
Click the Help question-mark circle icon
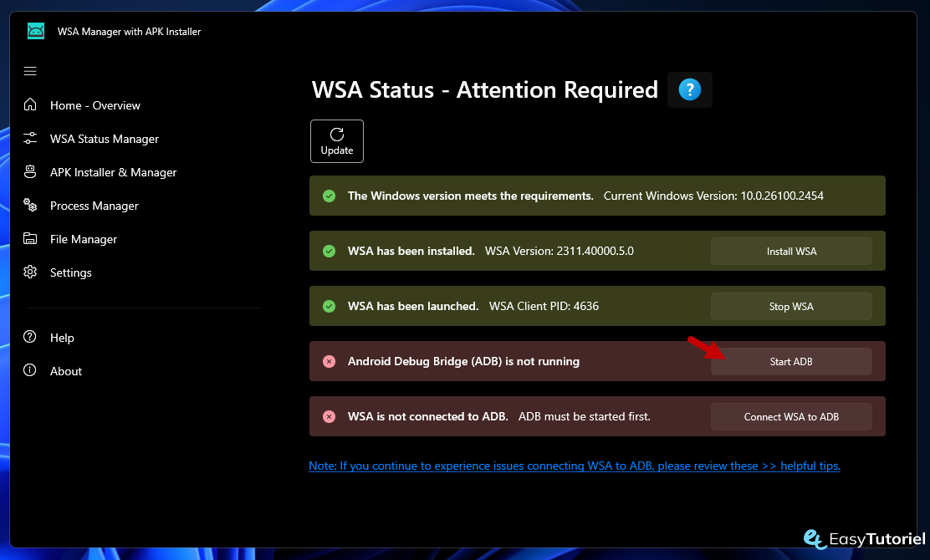pyautogui.click(x=29, y=337)
